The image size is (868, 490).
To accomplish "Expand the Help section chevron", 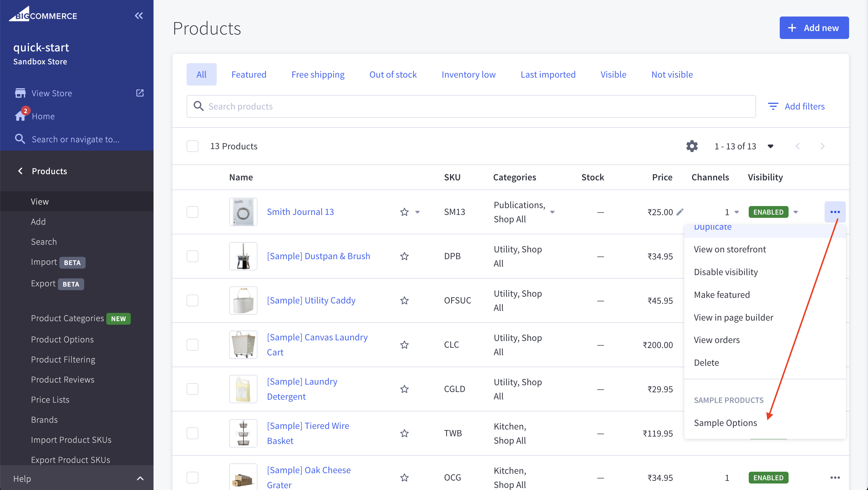I will tap(140, 478).
